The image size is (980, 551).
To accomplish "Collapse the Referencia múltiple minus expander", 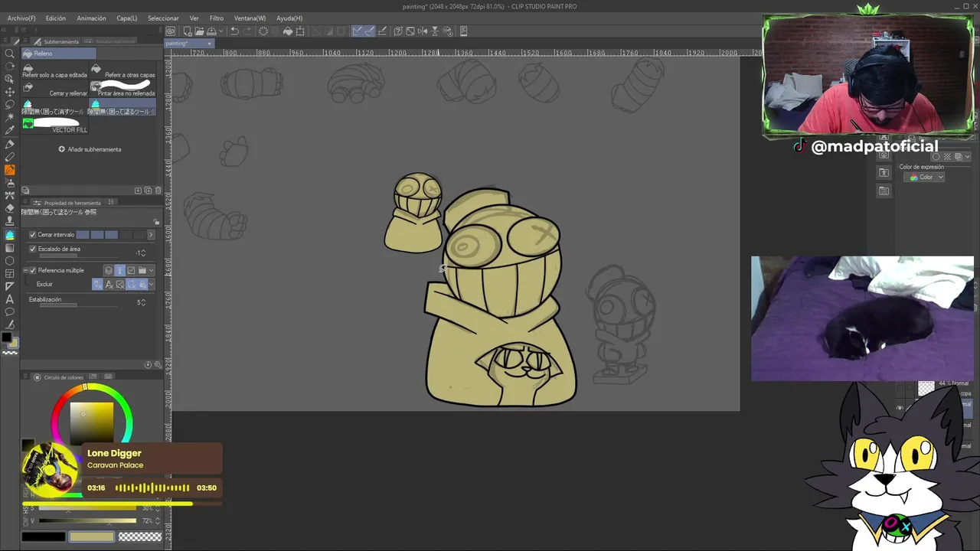I will [25, 270].
